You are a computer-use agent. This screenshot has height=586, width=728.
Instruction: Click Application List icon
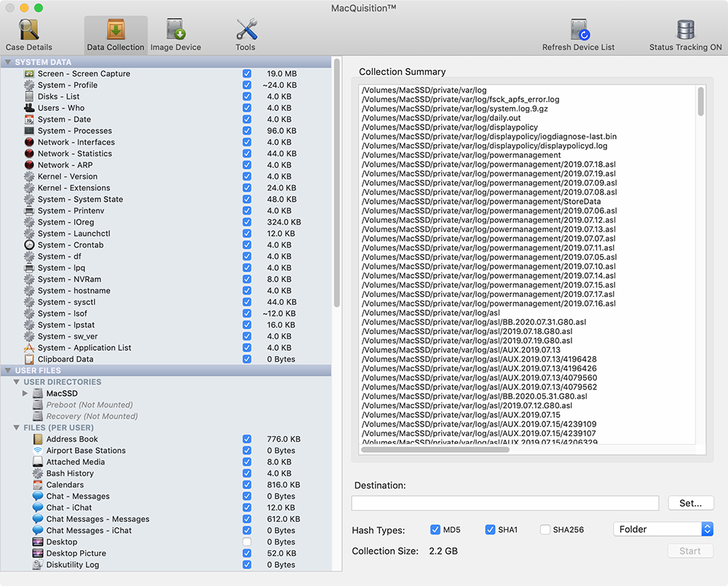tap(29, 348)
